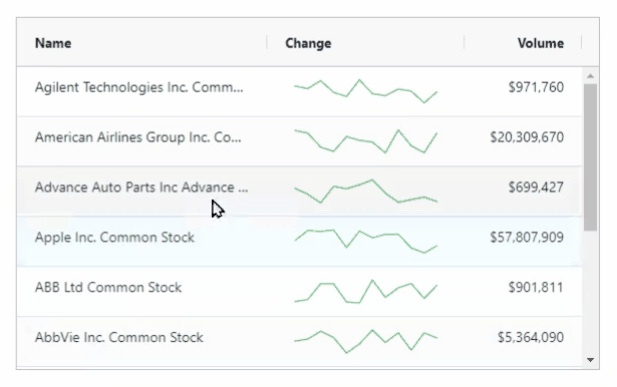Image resolution: width=617 pixels, height=387 pixels.
Task: Click AbbVie Inc. sparkline chart
Action: (366, 341)
